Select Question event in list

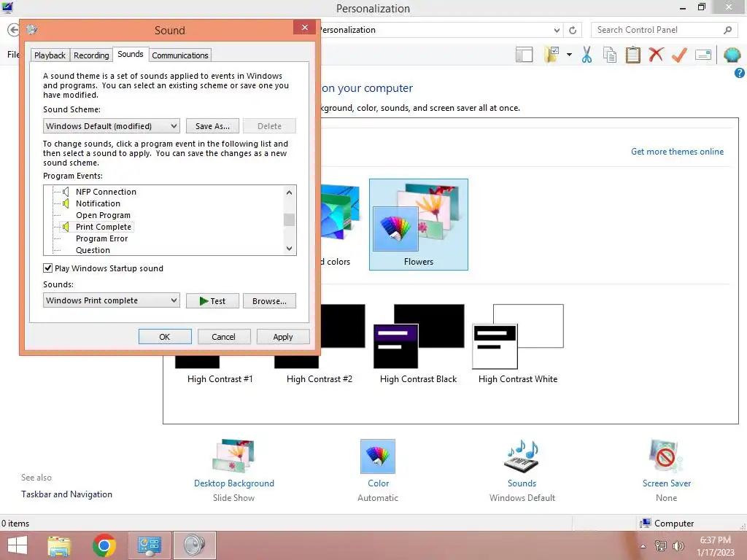93,250
